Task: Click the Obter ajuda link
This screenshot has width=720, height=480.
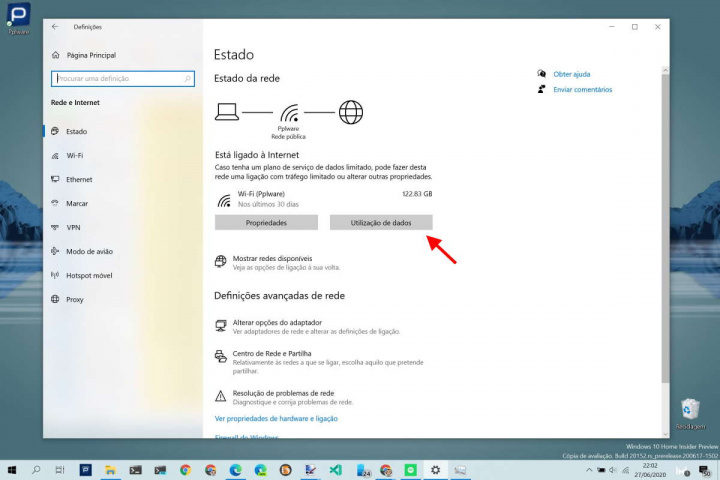Action: coord(571,74)
